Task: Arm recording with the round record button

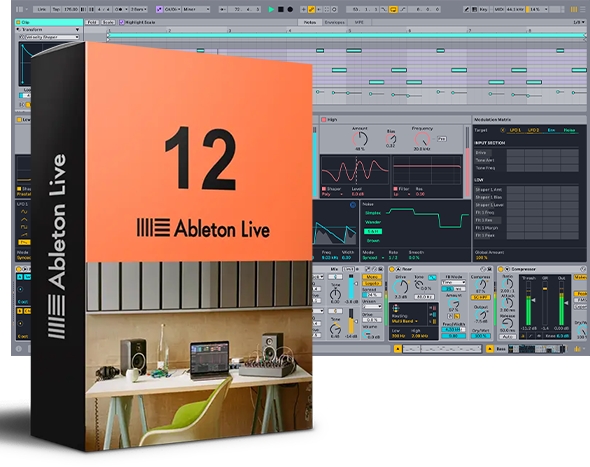Action: coord(290,9)
